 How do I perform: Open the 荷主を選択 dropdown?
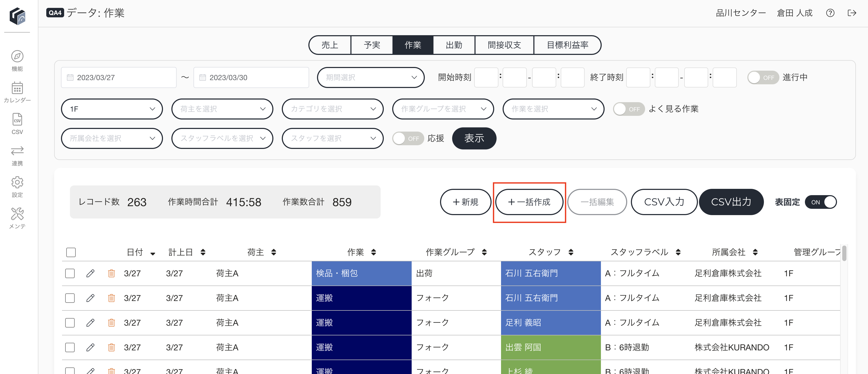222,109
